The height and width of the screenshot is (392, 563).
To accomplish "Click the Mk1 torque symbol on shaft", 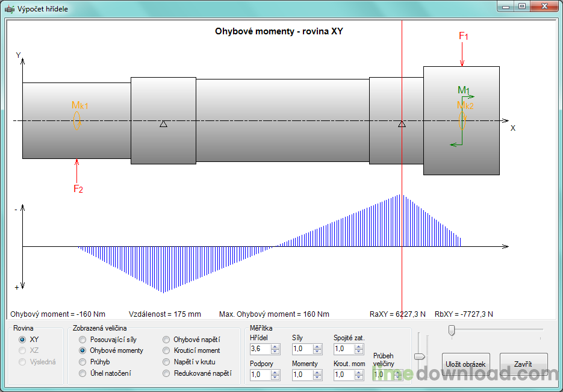I will pyautogui.click(x=77, y=120).
